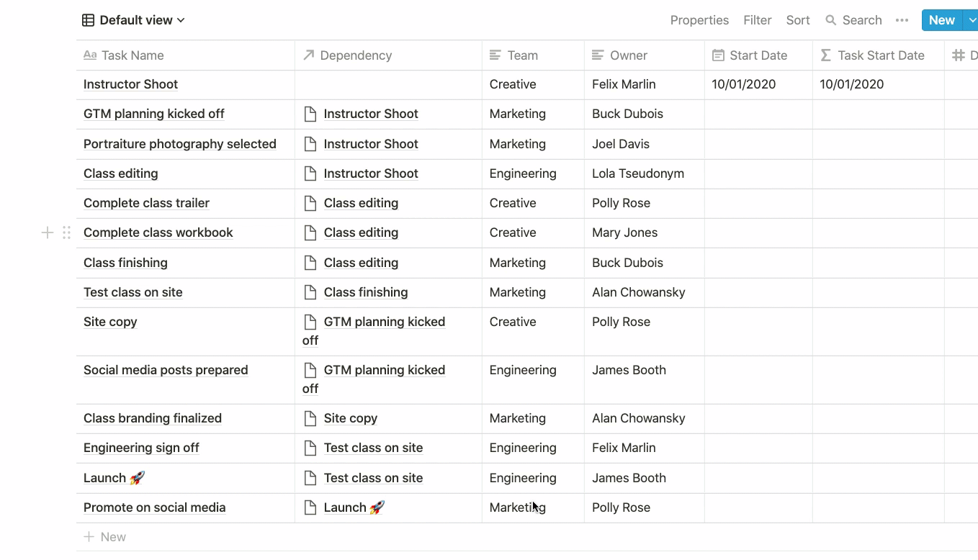The width and height of the screenshot is (978, 560).
Task: Click the arrow icon in Dependency header
Action: [x=309, y=55]
